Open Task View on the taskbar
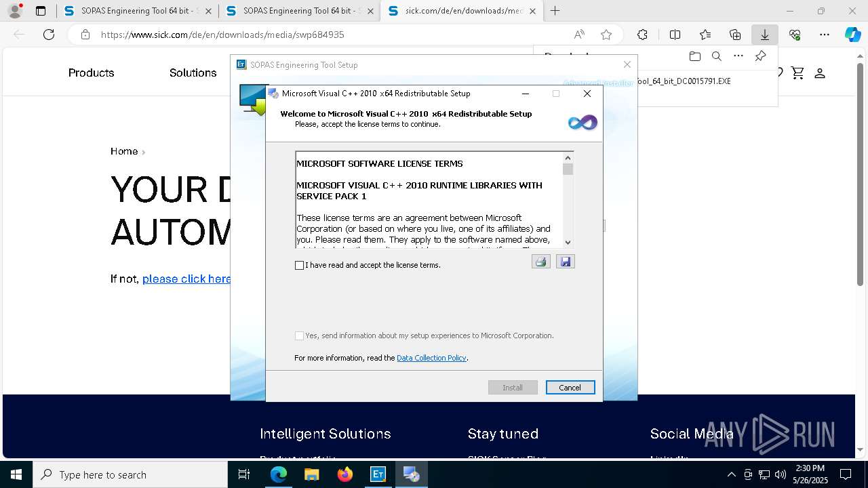 (245, 474)
